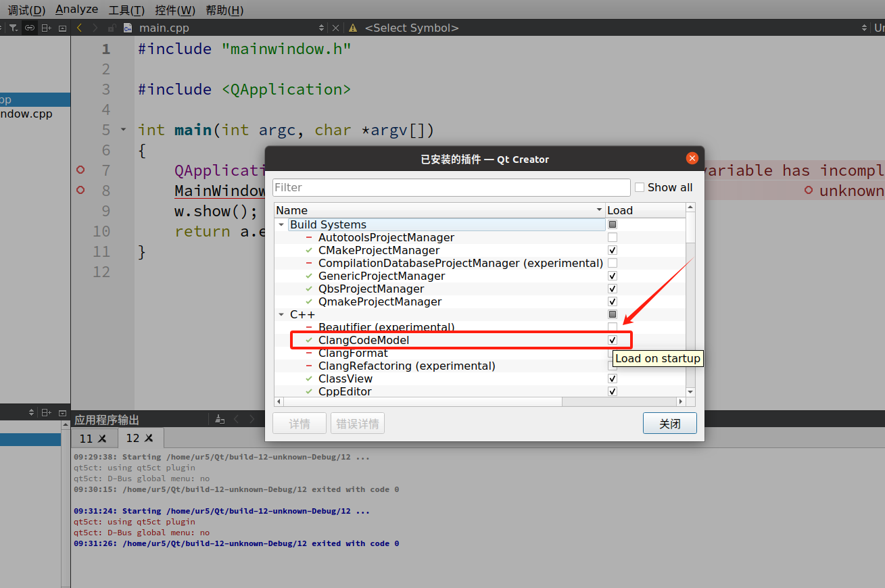The image size is (885, 588).
Task: Click the Filter input field
Action: click(452, 187)
